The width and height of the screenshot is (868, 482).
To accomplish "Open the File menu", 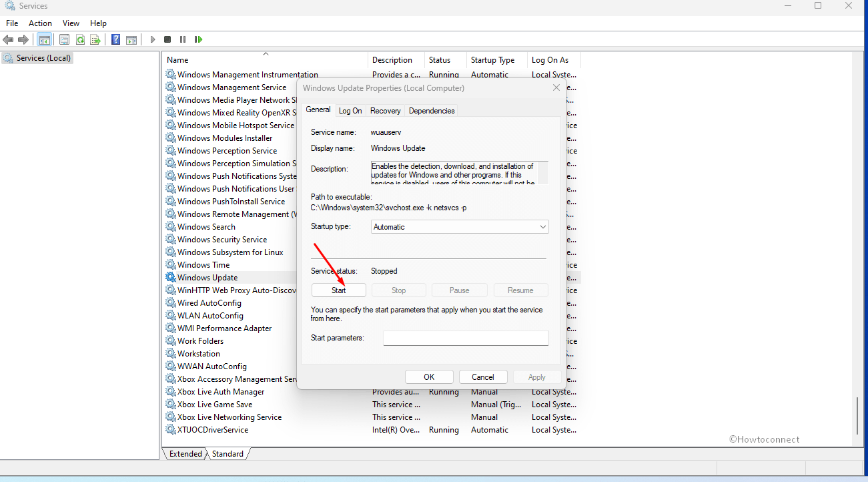I will pos(12,23).
